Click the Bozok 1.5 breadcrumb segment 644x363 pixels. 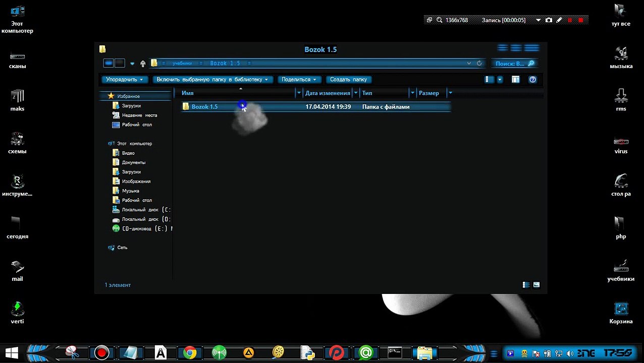coord(225,64)
